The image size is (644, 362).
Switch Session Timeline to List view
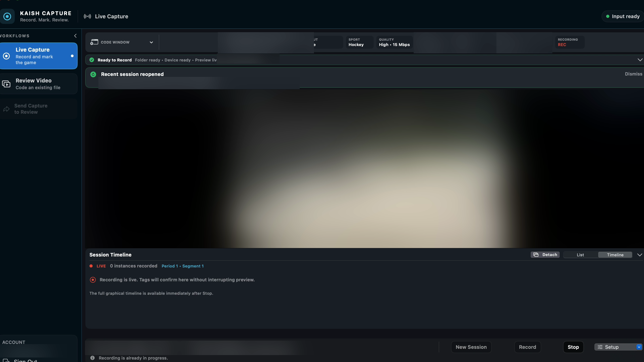point(580,255)
